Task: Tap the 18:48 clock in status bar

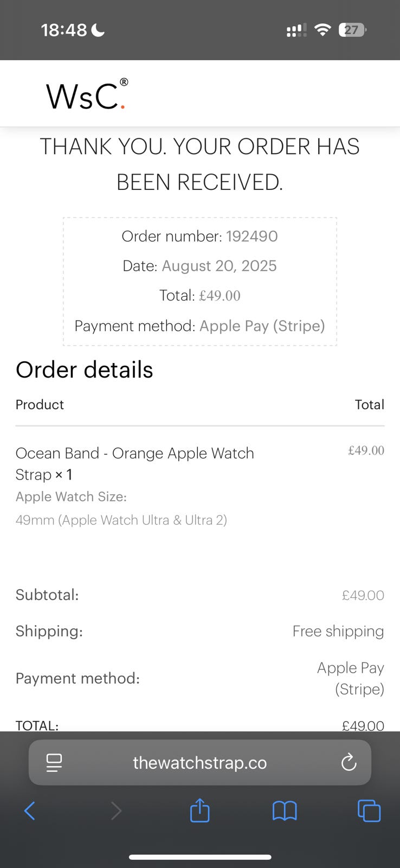Action: [64, 30]
